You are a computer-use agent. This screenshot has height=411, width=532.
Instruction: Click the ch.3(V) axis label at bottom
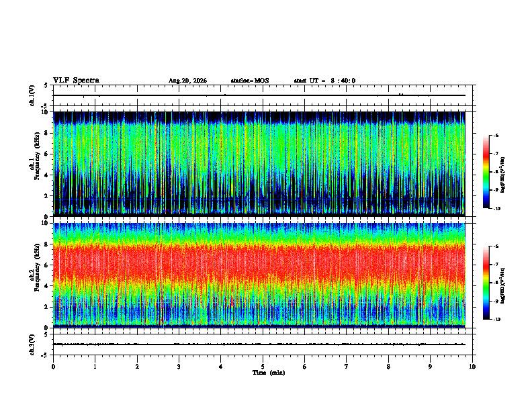[x=32, y=345]
